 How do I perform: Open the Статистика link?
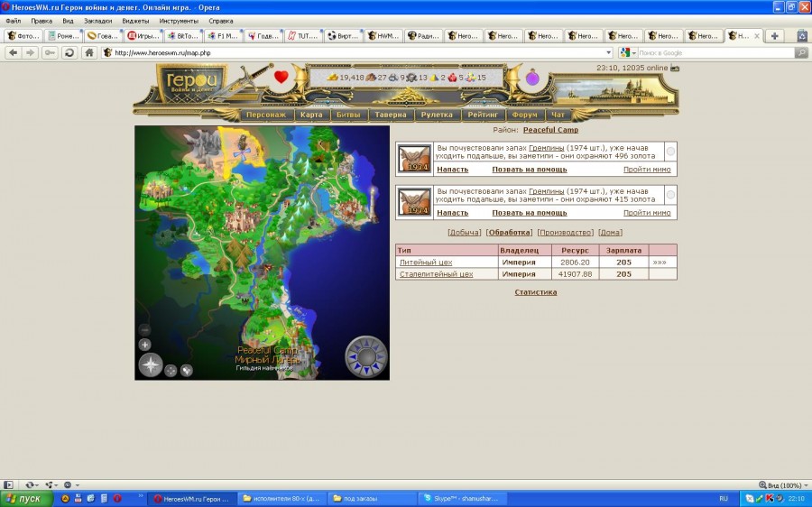click(x=535, y=292)
